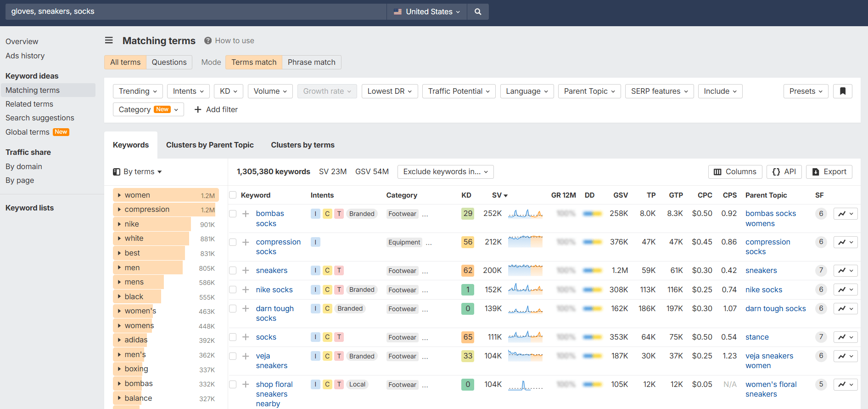Click the search magnifier icon
The image size is (868, 409).
[478, 11]
